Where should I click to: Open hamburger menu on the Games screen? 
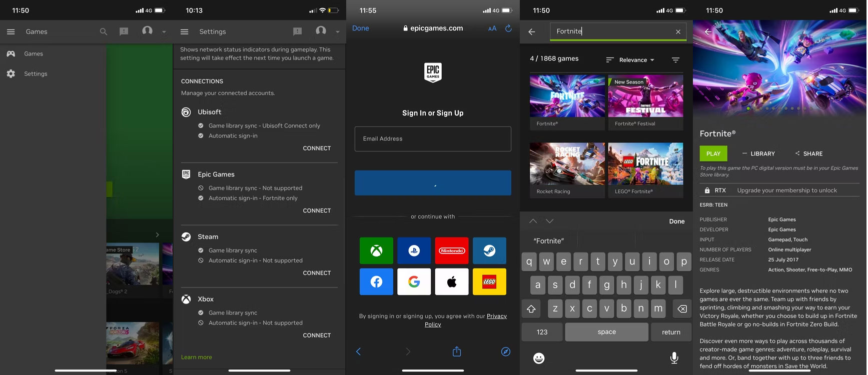coord(11,31)
